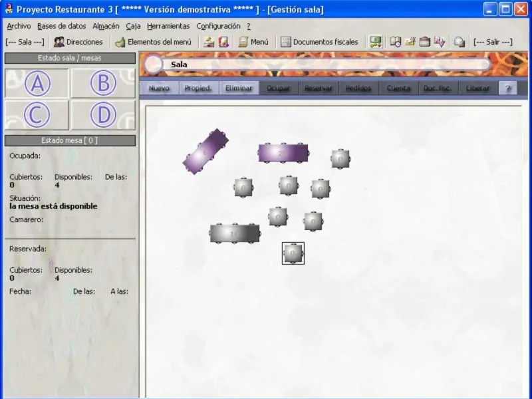
Task: Select the long gray table numbered 1
Action: coord(235,233)
